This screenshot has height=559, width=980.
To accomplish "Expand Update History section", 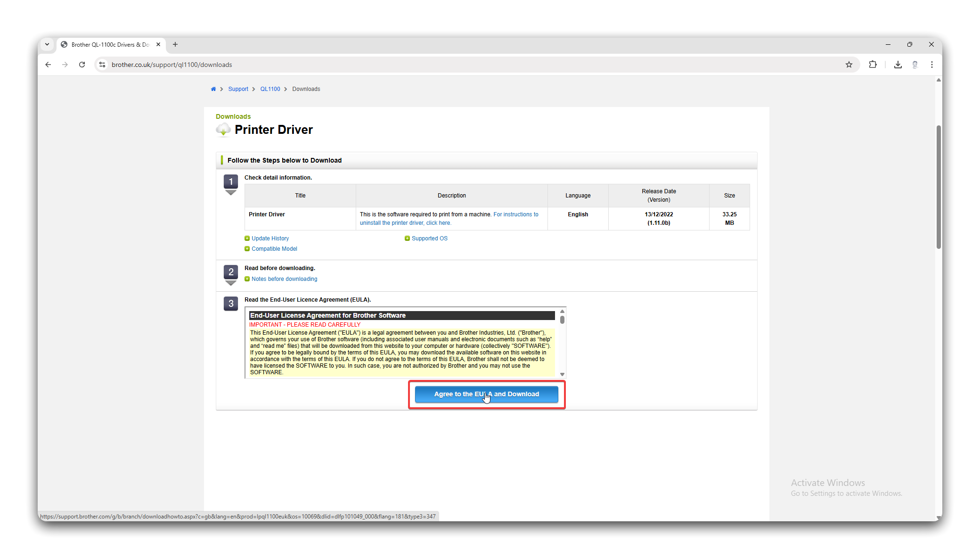I will pyautogui.click(x=270, y=238).
